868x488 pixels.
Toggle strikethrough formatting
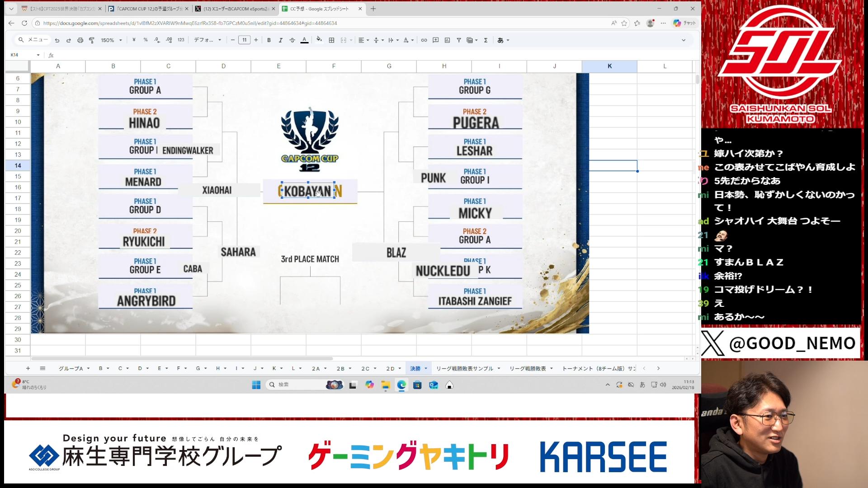[292, 40]
